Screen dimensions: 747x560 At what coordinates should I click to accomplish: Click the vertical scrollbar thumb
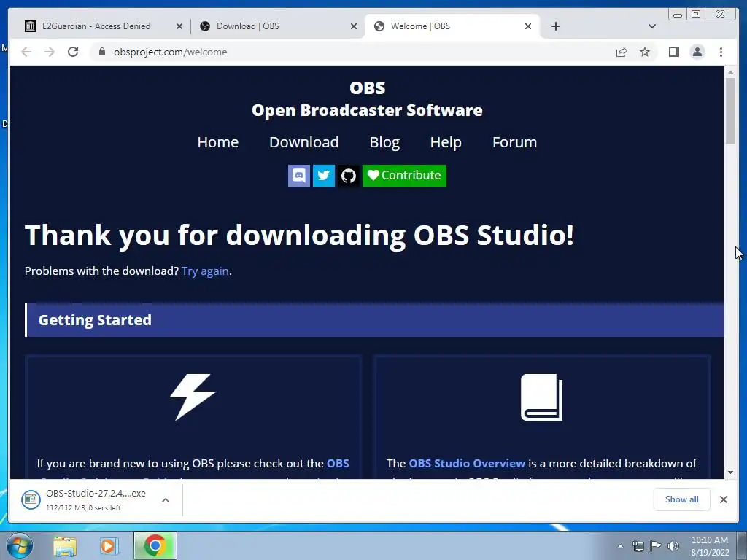(730, 111)
